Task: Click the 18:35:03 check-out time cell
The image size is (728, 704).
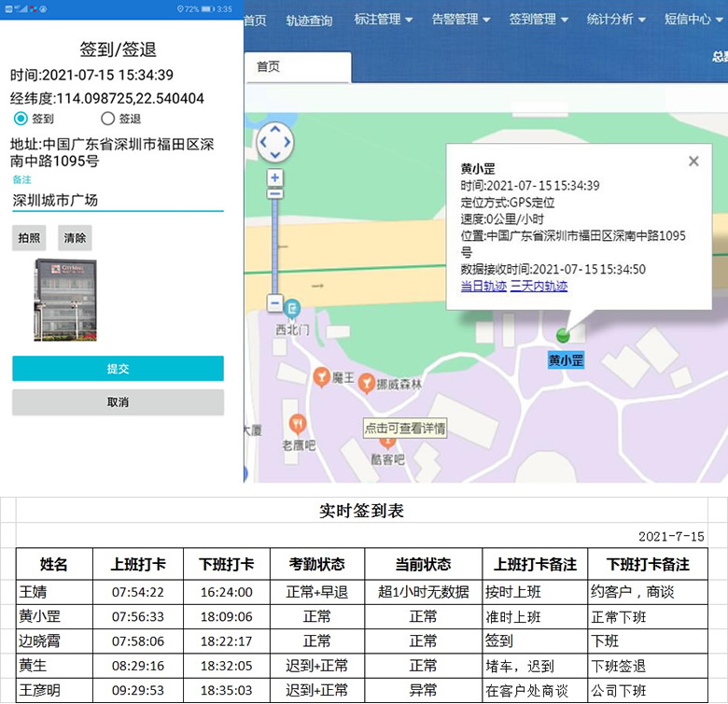Action: coord(227,690)
